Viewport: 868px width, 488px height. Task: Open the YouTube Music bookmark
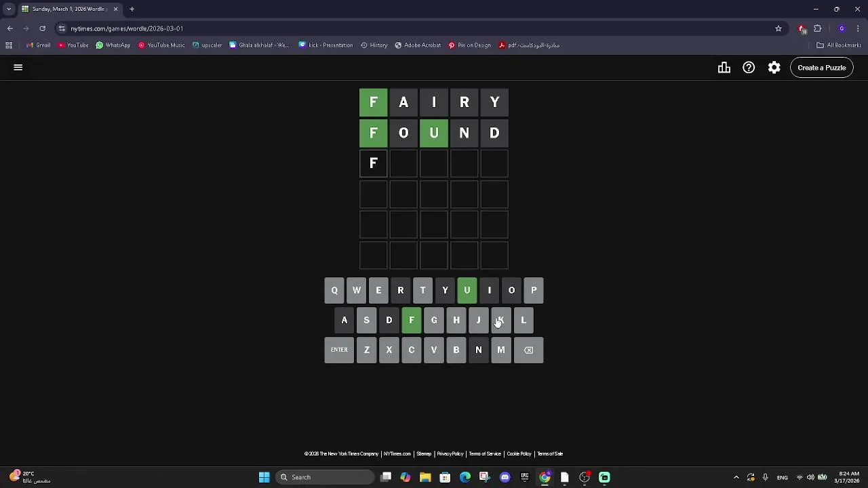161,45
